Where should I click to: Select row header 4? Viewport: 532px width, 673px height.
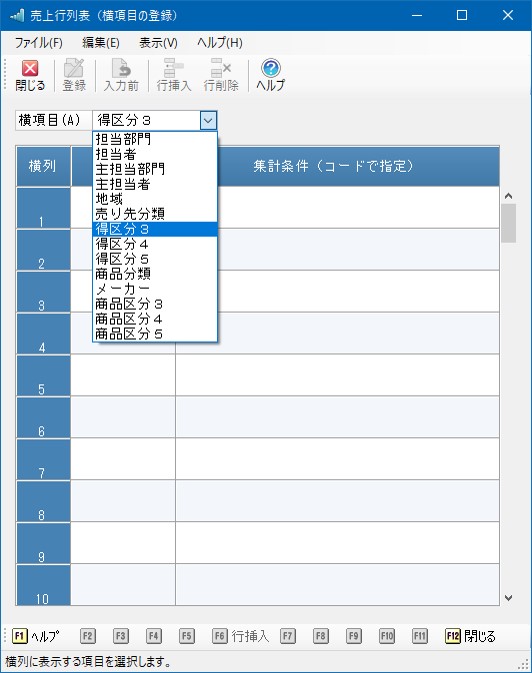[x=43, y=333]
